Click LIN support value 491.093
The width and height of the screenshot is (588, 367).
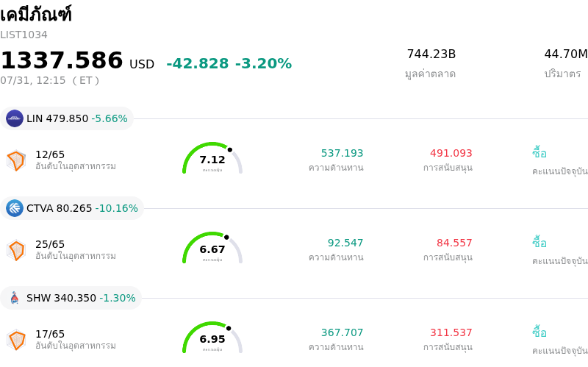(451, 153)
